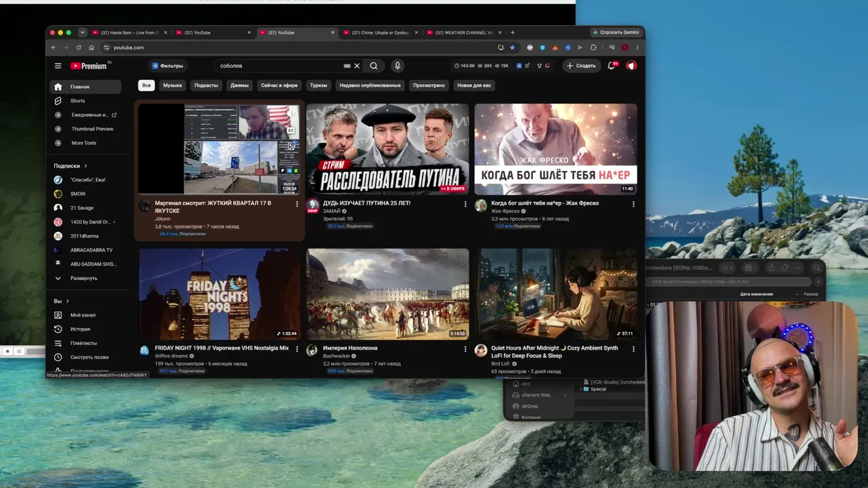This screenshot has height=488, width=868.
Task: Open options for the Жак Фреско video
Action: click(x=633, y=204)
